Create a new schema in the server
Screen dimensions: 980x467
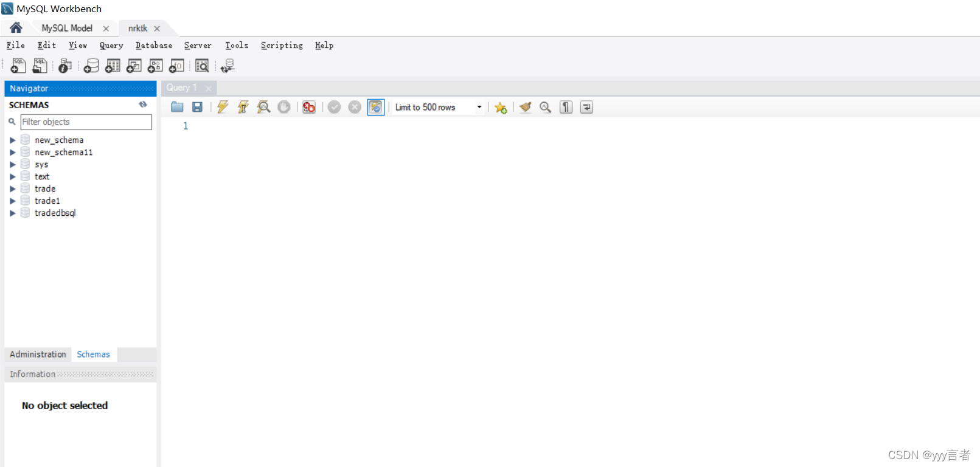pos(91,66)
